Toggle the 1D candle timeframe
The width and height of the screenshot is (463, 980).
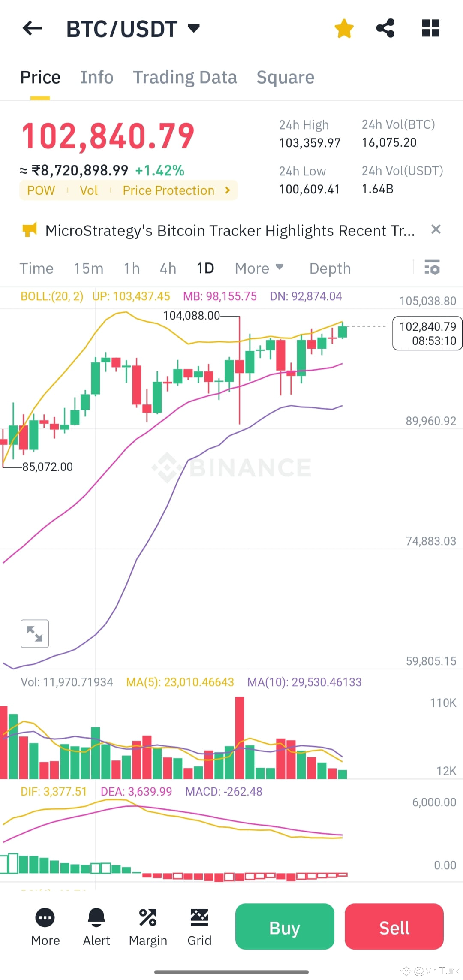coord(205,268)
